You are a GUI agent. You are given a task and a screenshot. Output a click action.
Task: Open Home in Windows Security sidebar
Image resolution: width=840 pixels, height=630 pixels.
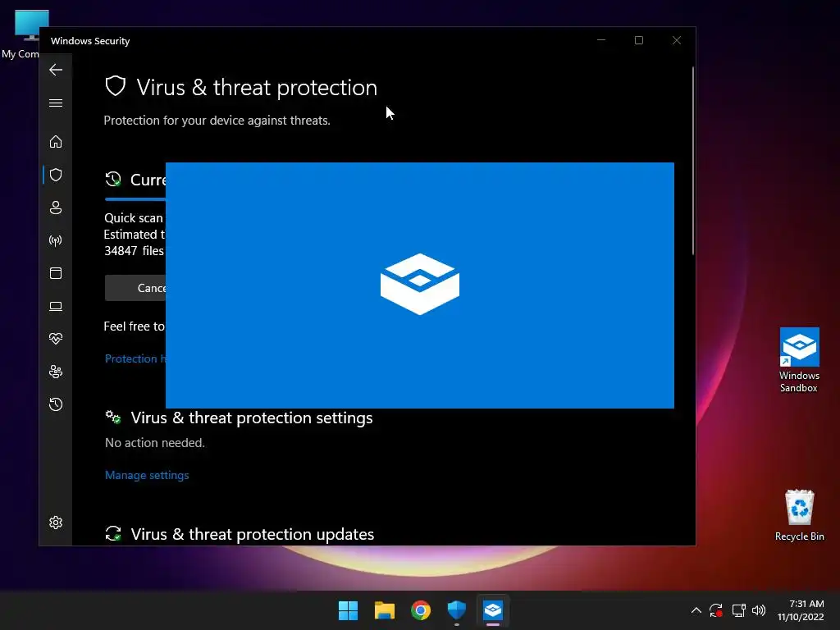[56, 142]
